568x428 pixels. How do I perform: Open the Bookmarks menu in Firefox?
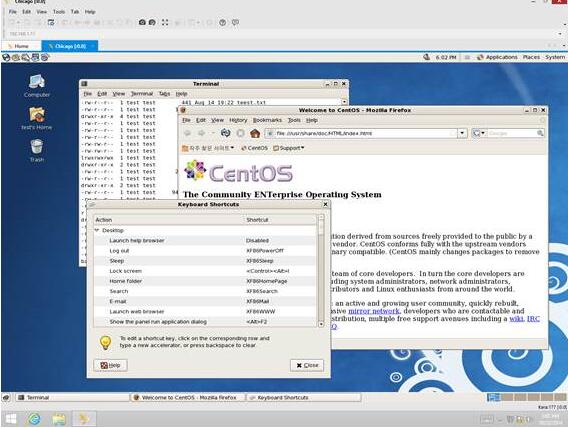coord(267,120)
